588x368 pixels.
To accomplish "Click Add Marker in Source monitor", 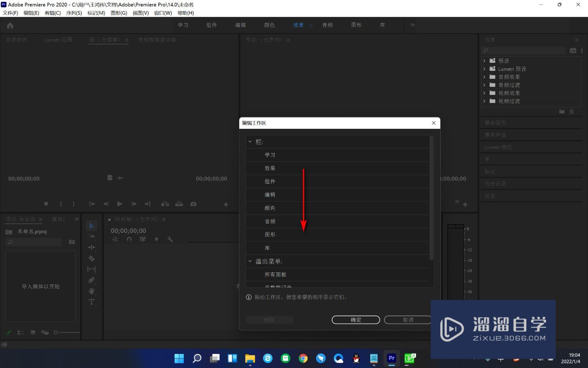I will tap(46, 204).
